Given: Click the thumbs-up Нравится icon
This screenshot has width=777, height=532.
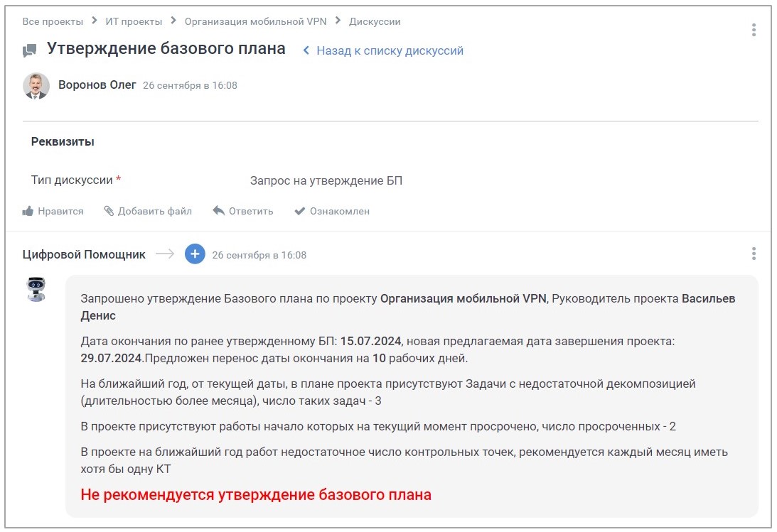Looking at the screenshot, I should 28,211.
